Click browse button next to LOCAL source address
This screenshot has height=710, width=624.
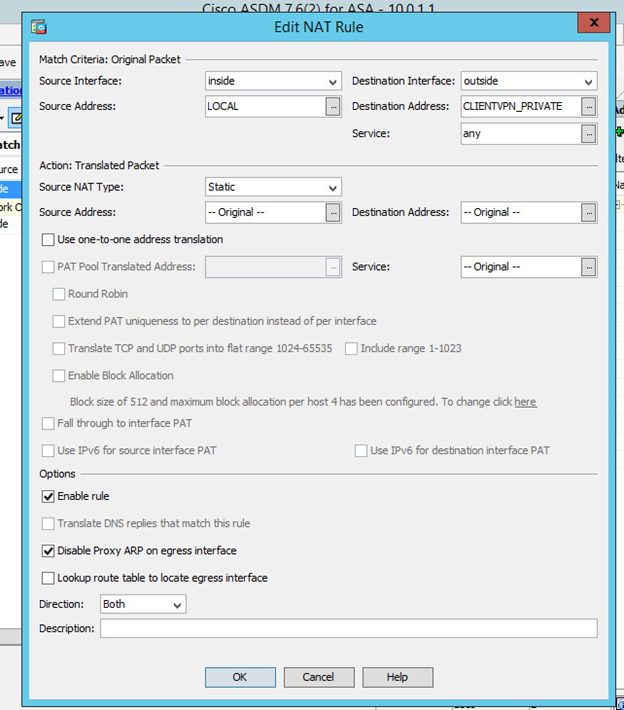[333, 106]
